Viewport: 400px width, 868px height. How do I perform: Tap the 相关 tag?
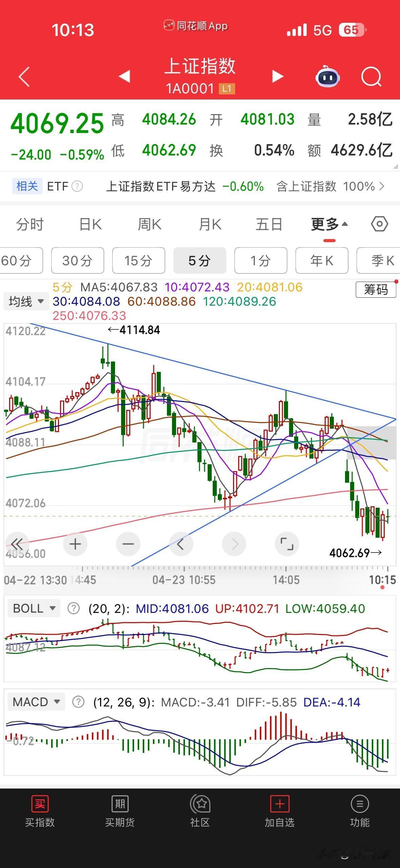(27, 186)
